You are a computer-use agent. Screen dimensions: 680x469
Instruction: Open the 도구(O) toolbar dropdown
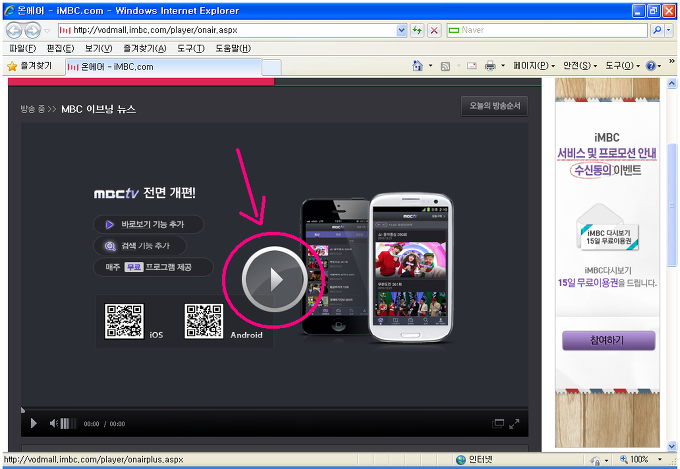(x=623, y=66)
